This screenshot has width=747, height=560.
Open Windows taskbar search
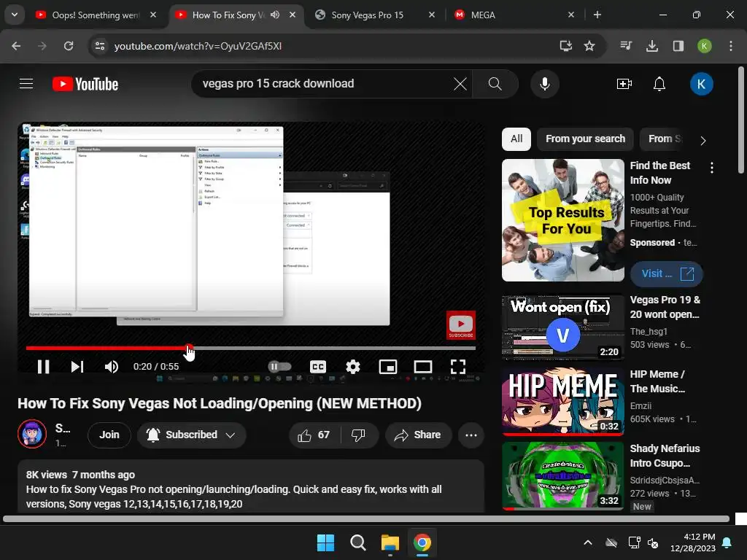tap(357, 542)
